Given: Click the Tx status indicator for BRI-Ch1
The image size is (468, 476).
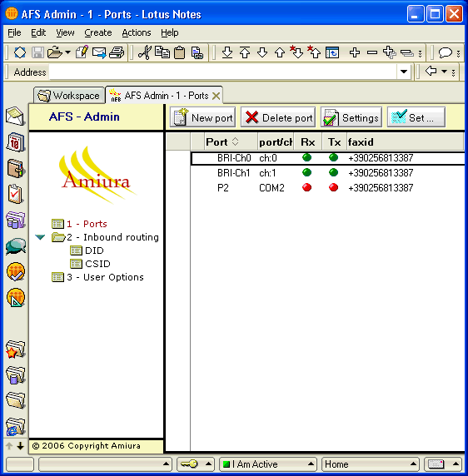Looking at the screenshot, I should (x=333, y=172).
